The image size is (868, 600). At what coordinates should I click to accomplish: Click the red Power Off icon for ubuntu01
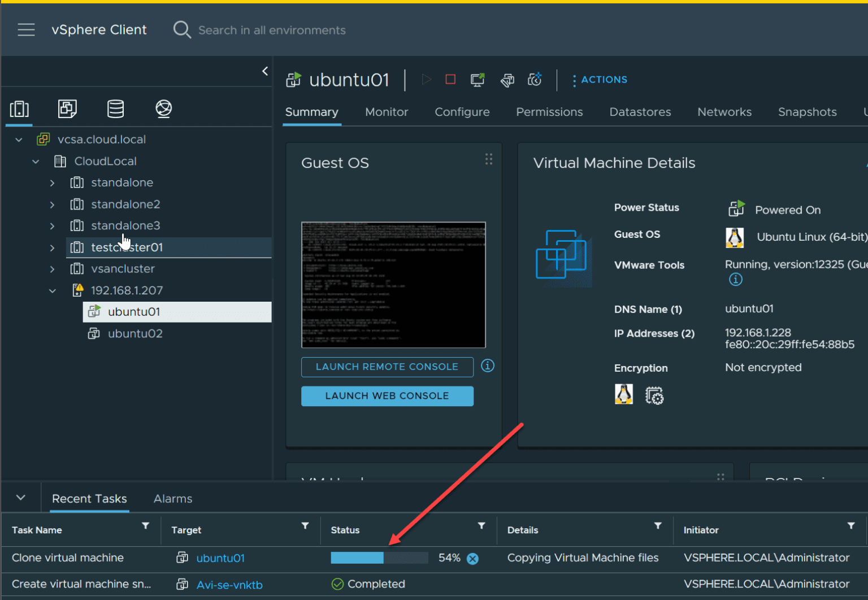coord(450,79)
